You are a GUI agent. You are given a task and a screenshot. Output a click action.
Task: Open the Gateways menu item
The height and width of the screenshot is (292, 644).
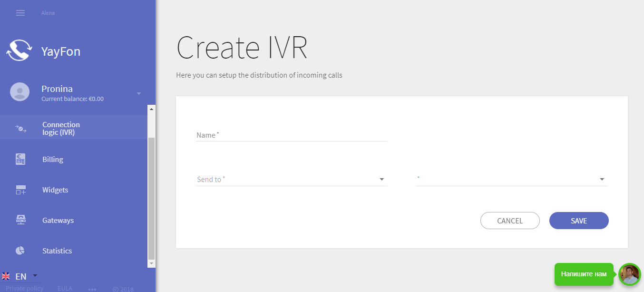(x=74, y=221)
